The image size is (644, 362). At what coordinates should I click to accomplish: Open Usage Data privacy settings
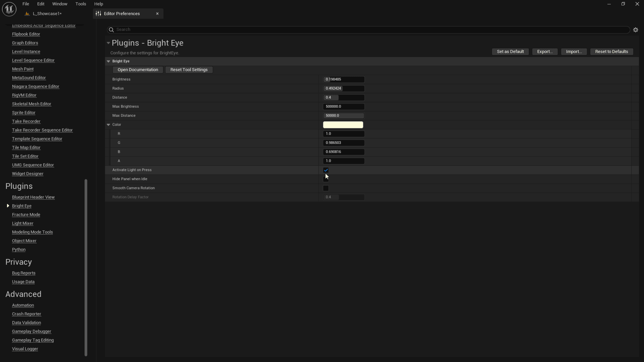click(x=23, y=282)
